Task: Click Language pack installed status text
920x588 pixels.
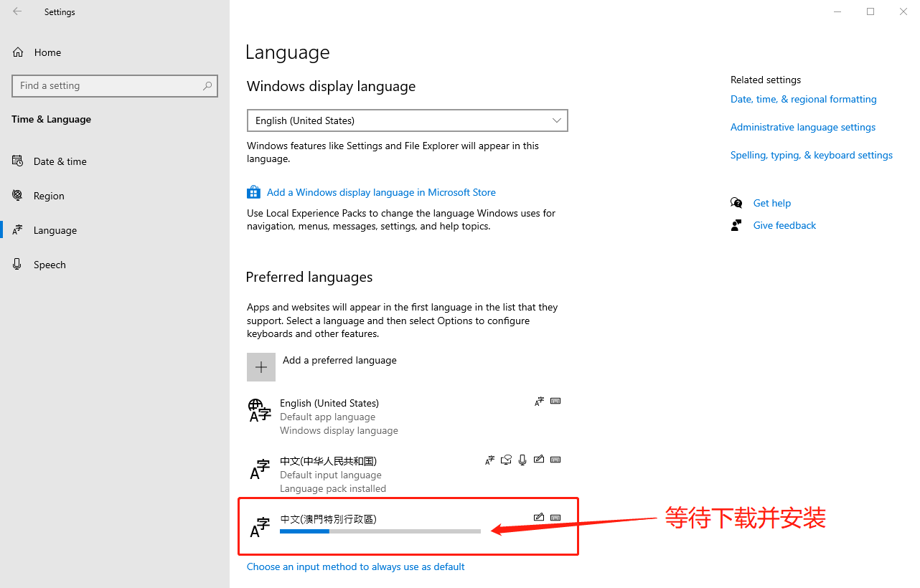Action: (333, 488)
